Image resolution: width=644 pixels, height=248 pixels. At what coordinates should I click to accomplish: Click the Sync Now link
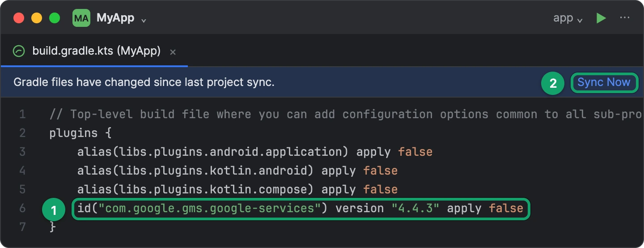604,82
